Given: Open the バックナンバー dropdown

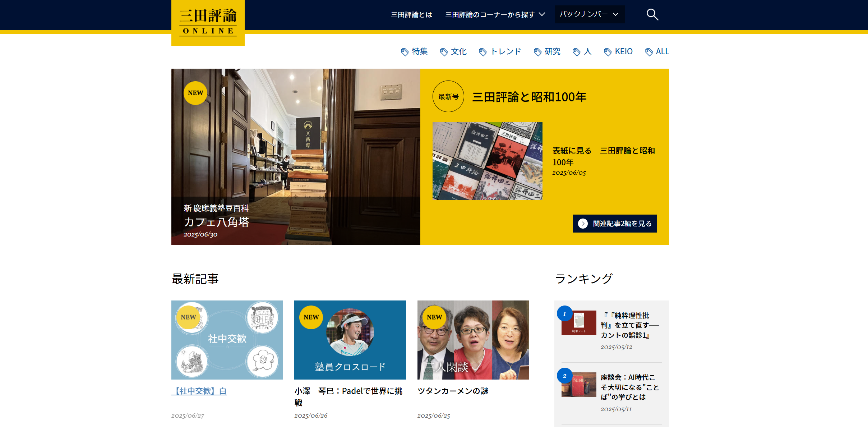Looking at the screenshot, I should [x=589, y=14].
